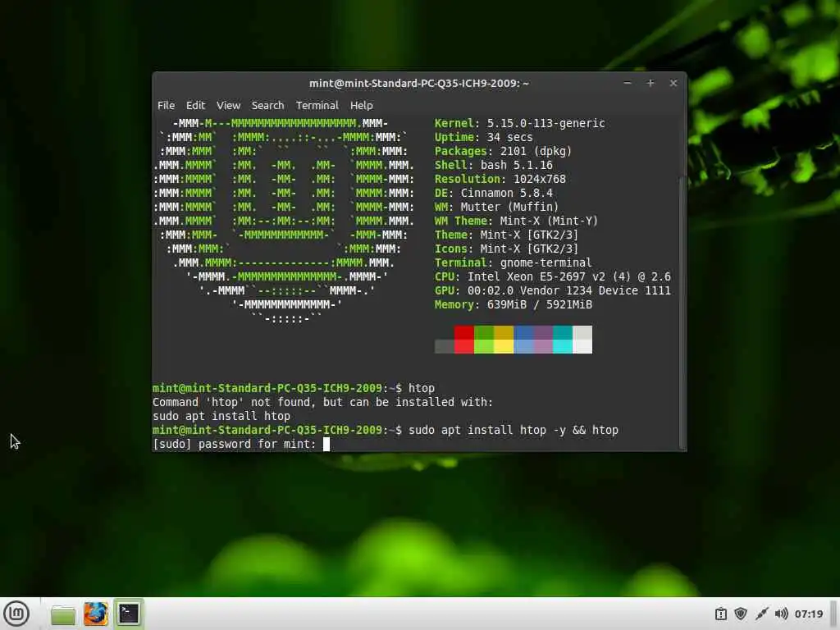
Task: Open the calendar from clock 07:19
Action: [808, 614]
